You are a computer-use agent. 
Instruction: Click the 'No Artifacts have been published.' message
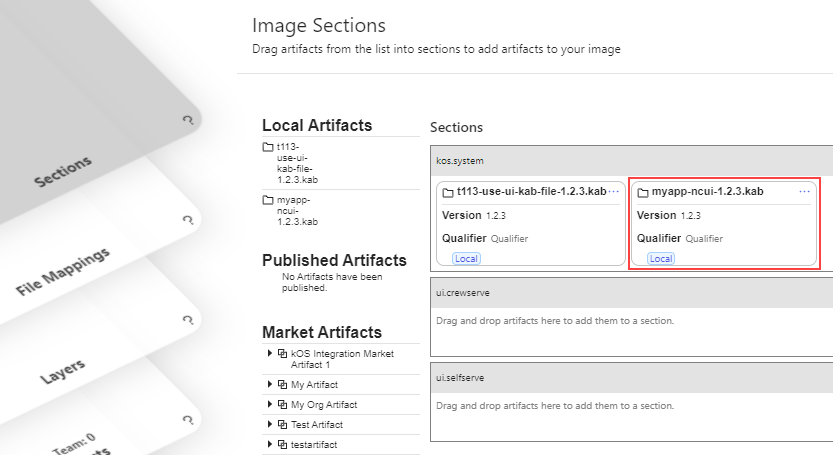pos(332,282)
